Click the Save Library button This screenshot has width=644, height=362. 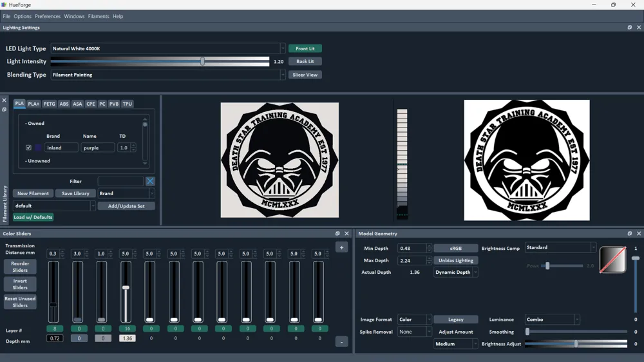pyautogui.click(x=75, y=193)
